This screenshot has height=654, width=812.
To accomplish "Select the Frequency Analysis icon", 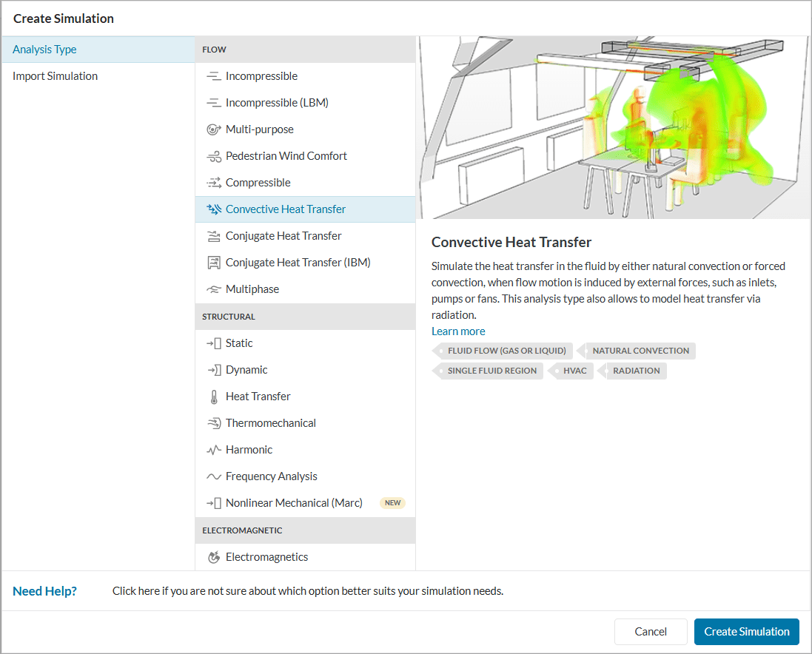I will click(x=213, y=476).
